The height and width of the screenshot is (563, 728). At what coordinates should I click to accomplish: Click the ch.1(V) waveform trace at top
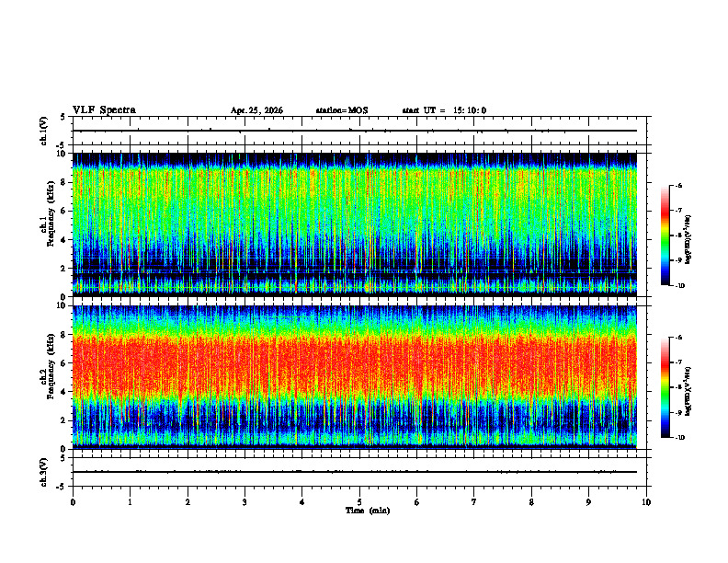click(355, 131)
